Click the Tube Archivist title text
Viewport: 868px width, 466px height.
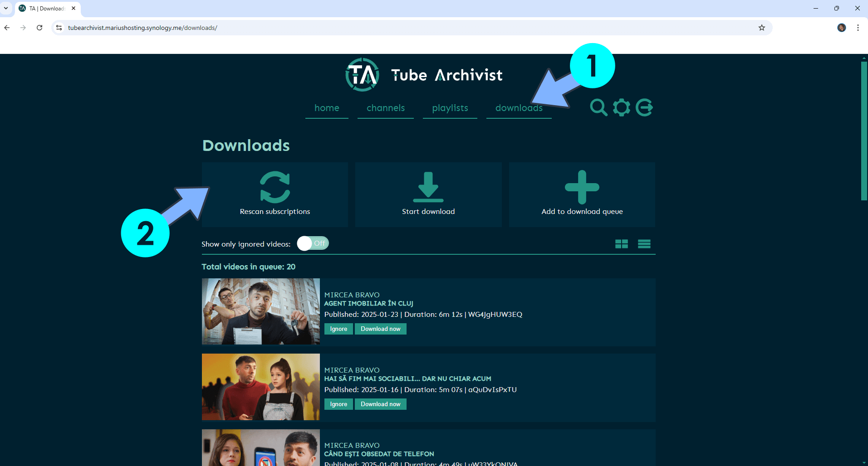point(447,75)
